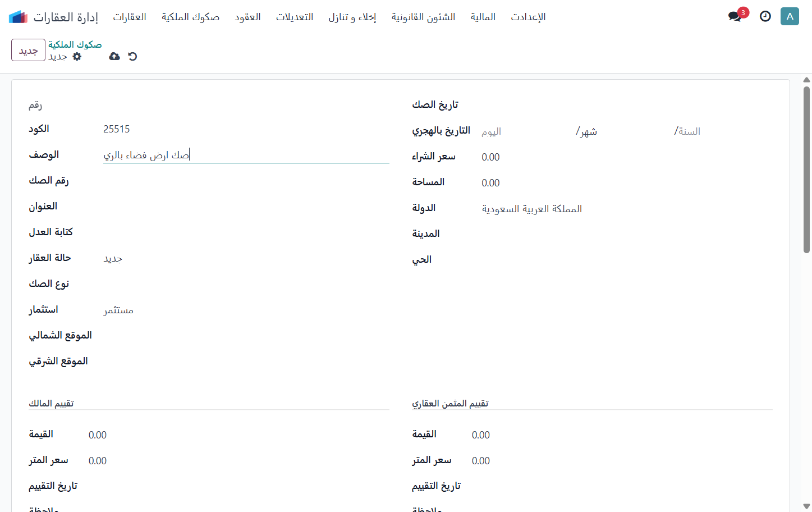Screen dimensions: 812x512
Task: Click the real estate app logo icon
Action: [x=18, y=17]
